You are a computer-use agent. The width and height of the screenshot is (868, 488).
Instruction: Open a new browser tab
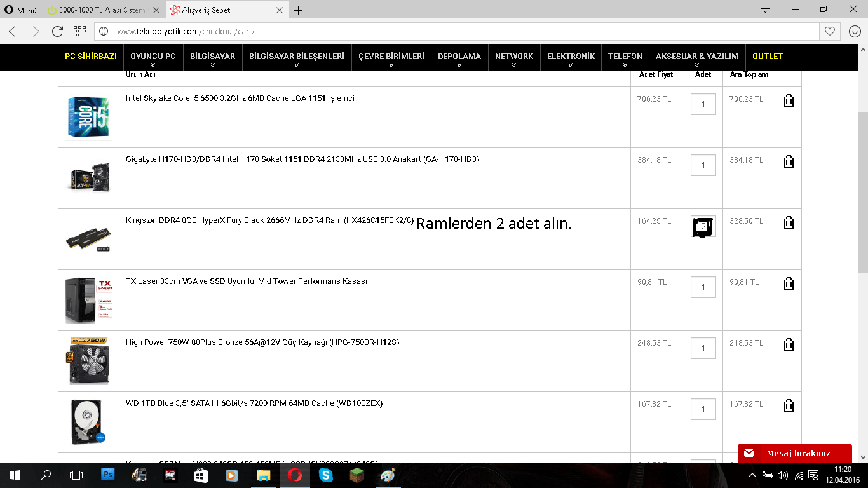tap(299, 10)
